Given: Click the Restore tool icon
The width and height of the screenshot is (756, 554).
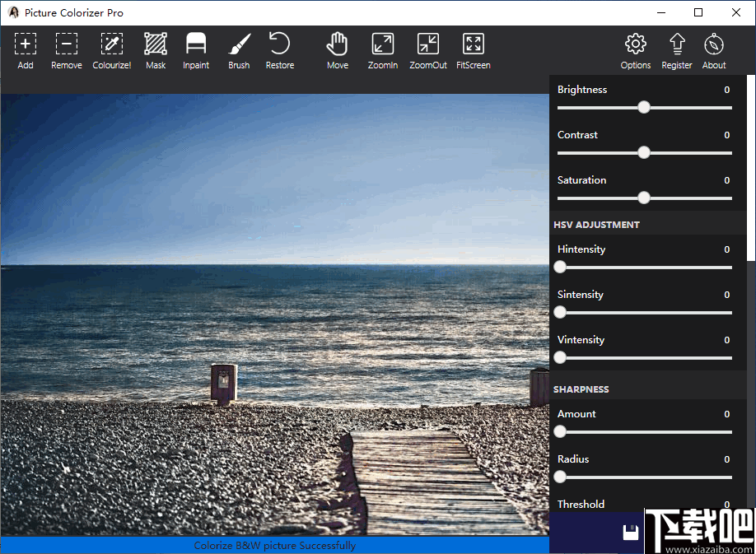Looking at the screenshot, I should (x=279, y=49).
